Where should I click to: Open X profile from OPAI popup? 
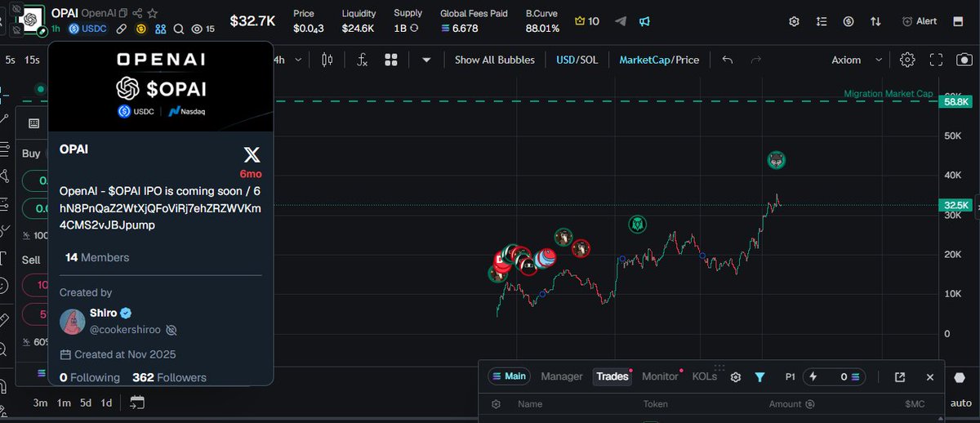pos(252,154)
